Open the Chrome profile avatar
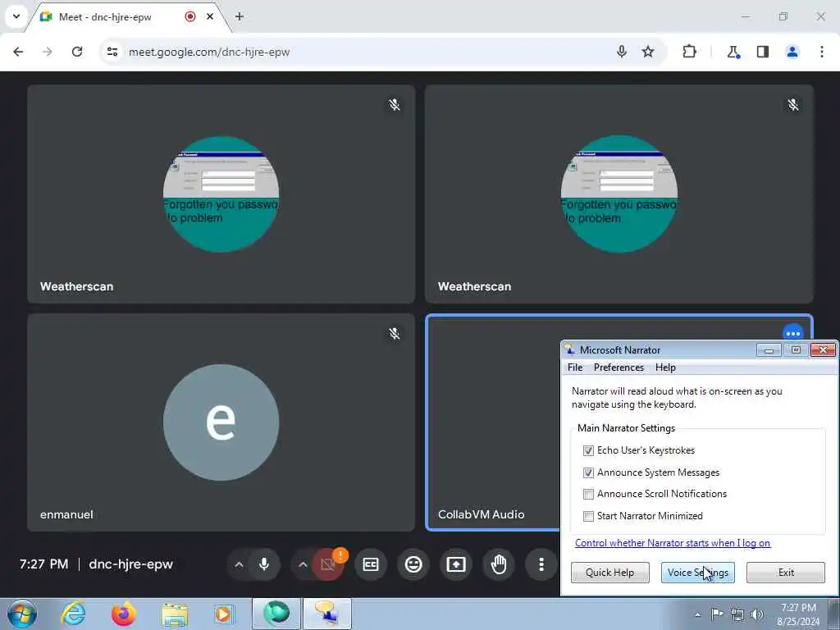840x630 pixels. 792,52
